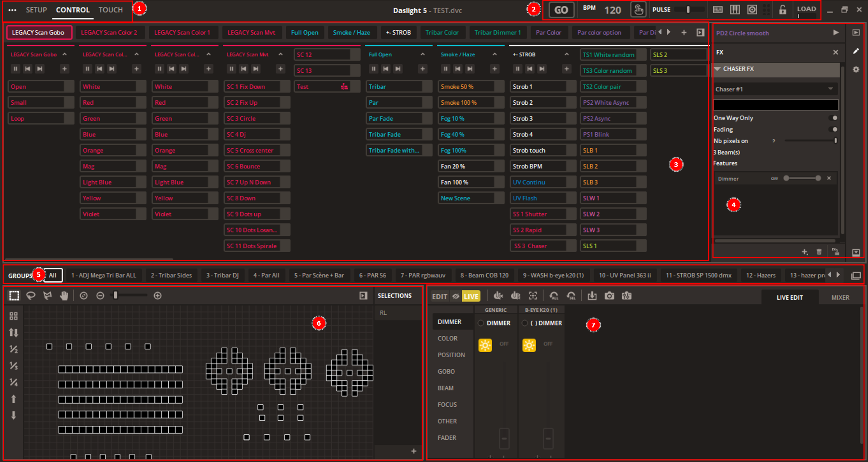This screenshot has height=462, width=868.
Task: Trigger the Strob touch scene
Action: click(542, 150)
